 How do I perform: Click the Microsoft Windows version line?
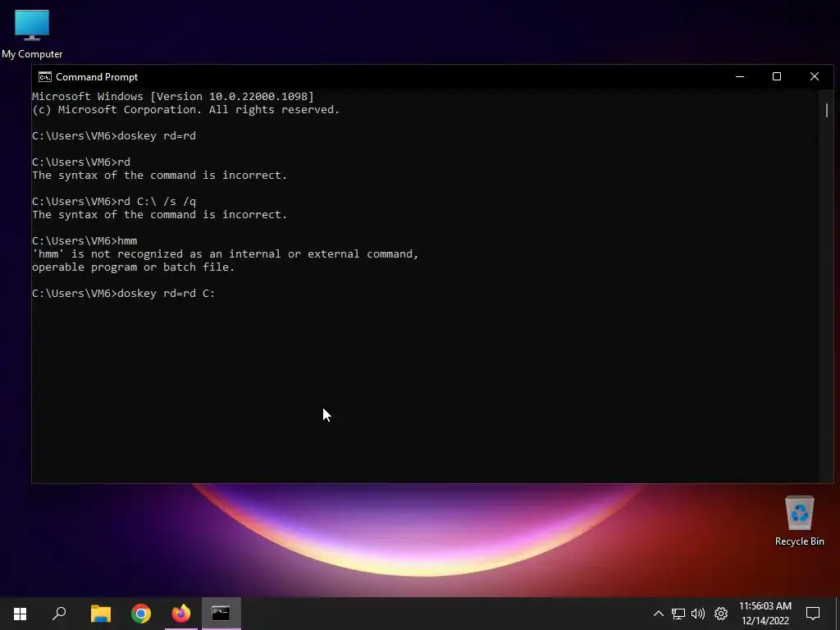tap(173, 97)
